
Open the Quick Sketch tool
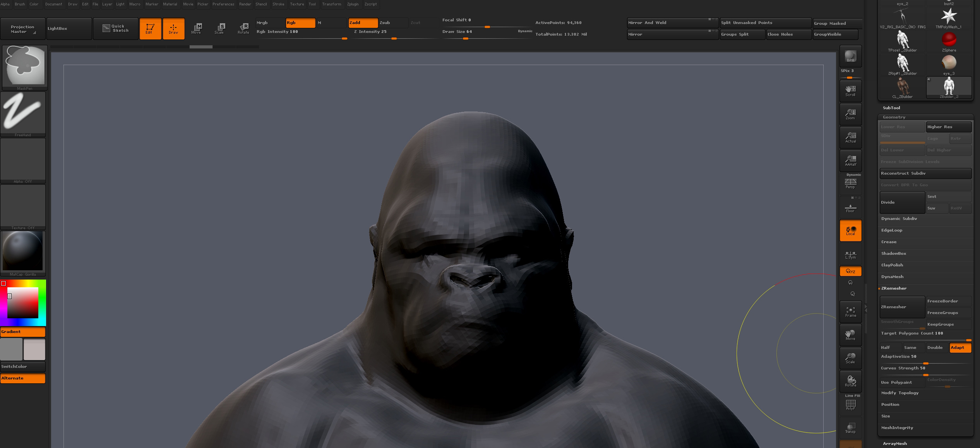tap(115, 29)
